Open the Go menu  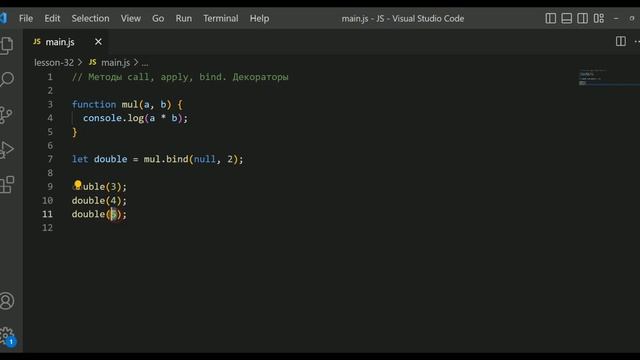pyautogui.click(x=158, y=18)
